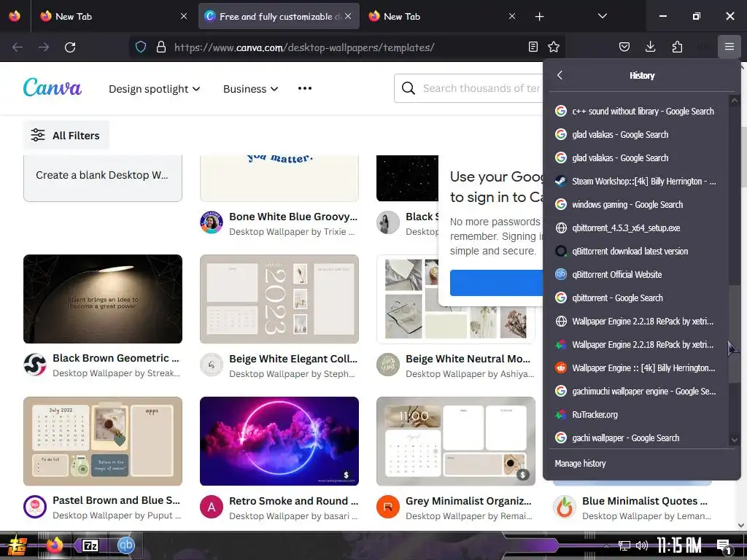
Task: Reload the page with the refresh icon
Action: tap(70, 47)
